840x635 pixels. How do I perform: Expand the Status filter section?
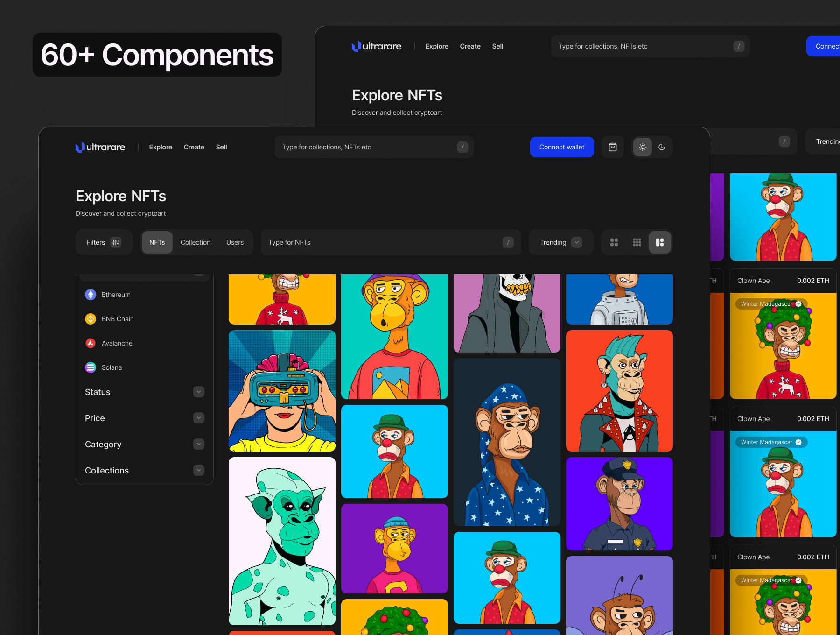pos(199,392)
